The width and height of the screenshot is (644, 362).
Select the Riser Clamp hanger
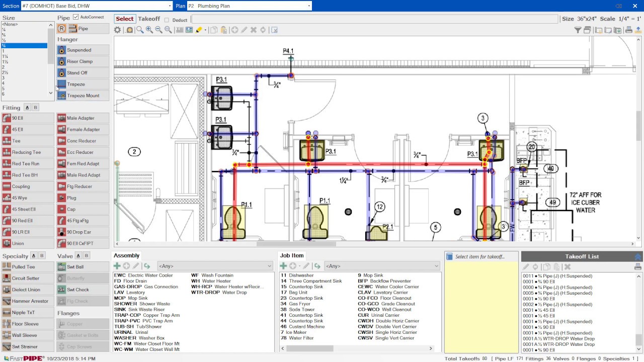pyautogui.click(x=83, y=61)
